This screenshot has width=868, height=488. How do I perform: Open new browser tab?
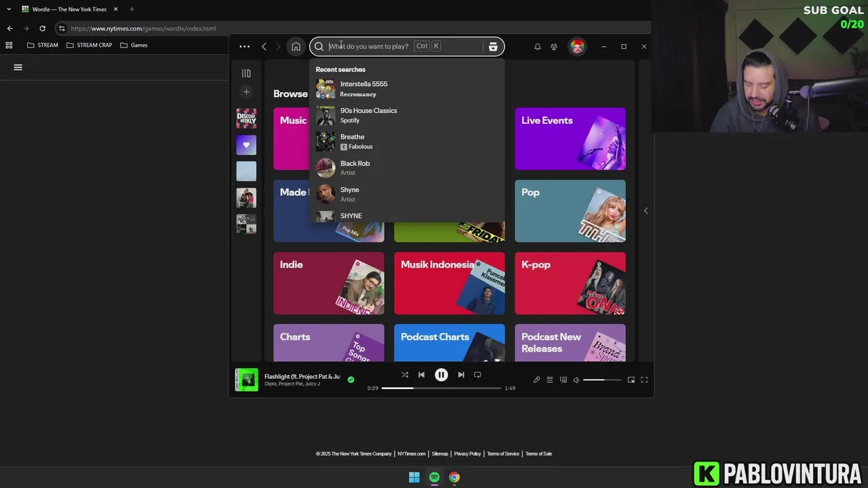pyautogui.click(x=132, y=9)
